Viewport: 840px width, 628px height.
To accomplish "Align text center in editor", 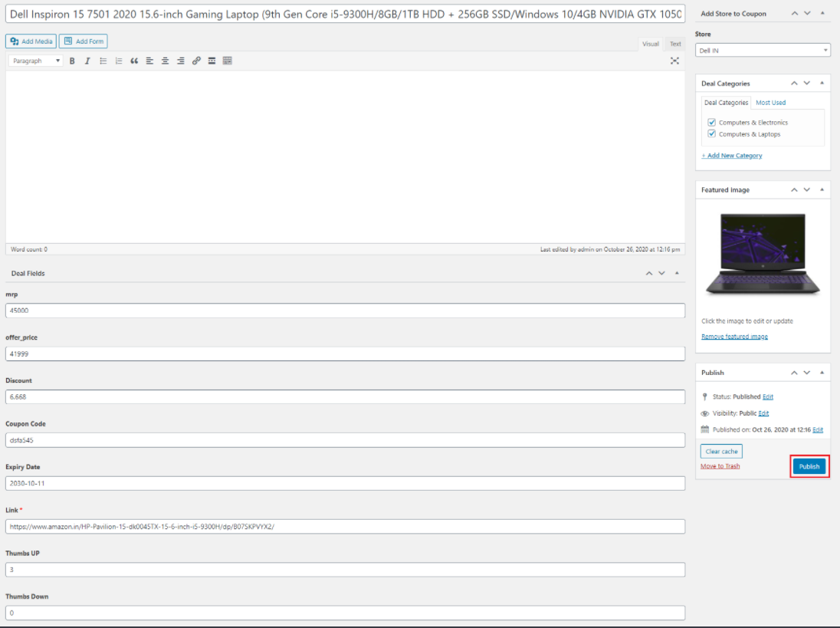I will [165, 61].
